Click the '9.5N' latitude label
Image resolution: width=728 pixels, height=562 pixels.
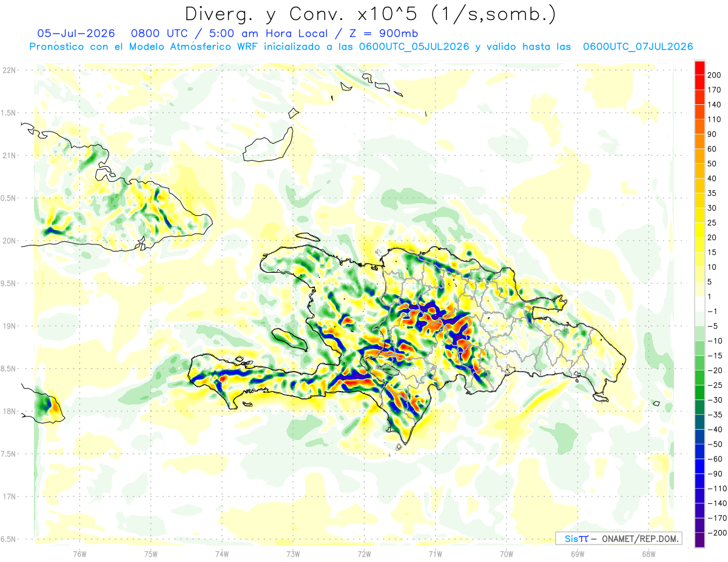(x=9, y=283)
